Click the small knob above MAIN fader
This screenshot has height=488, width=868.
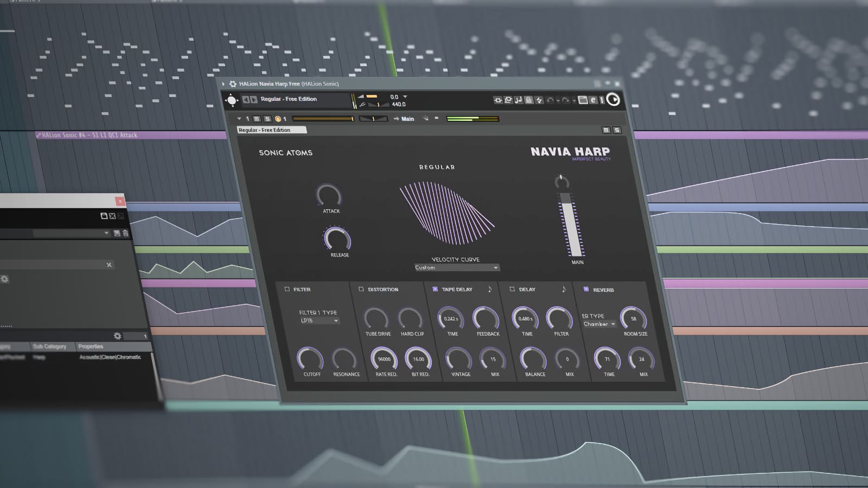(x=562, y=182)
